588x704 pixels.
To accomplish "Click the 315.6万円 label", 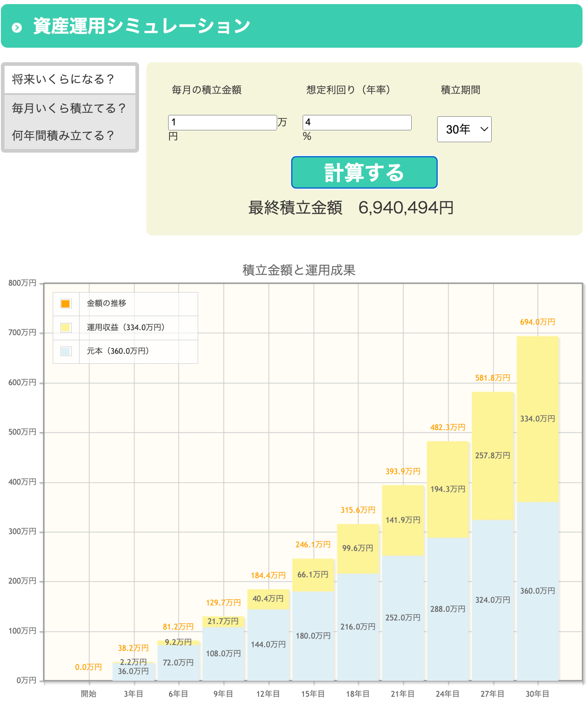I will click(358, 510).
